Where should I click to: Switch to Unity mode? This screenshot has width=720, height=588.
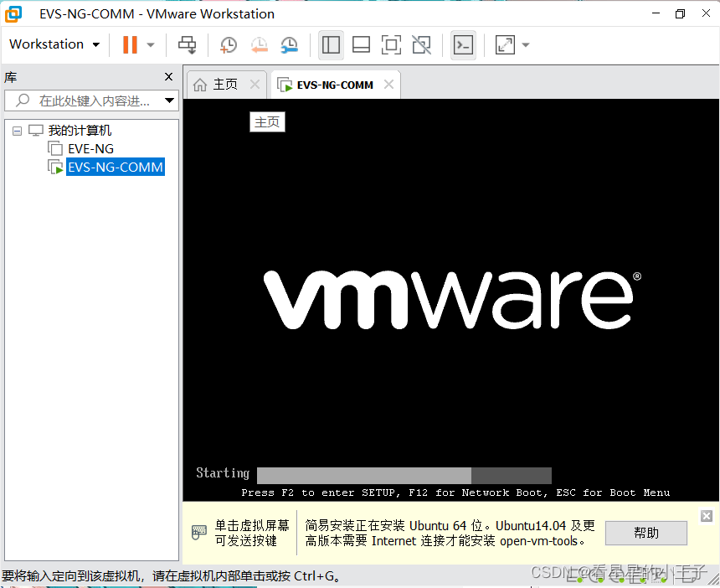[421, 44]
